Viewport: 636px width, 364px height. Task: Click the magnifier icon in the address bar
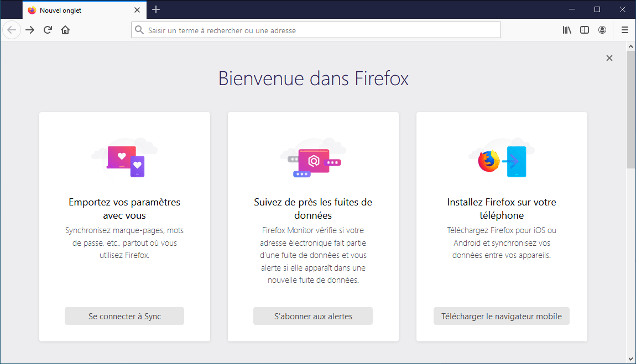[x=139, y=30]
